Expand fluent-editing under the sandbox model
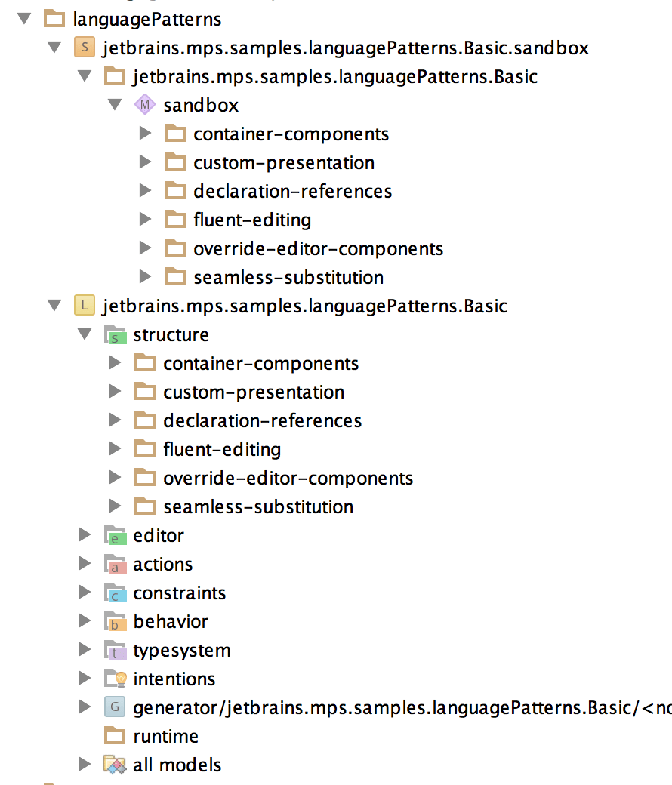 [145, 220]
